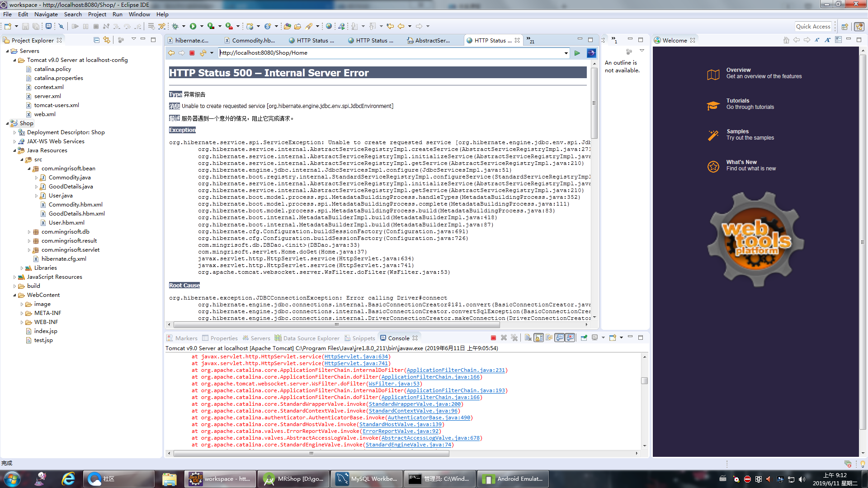Open Internet Explorer from the taskbar
Image resolution: width=868 pixels, height=488 pixels.
[68, 479]
